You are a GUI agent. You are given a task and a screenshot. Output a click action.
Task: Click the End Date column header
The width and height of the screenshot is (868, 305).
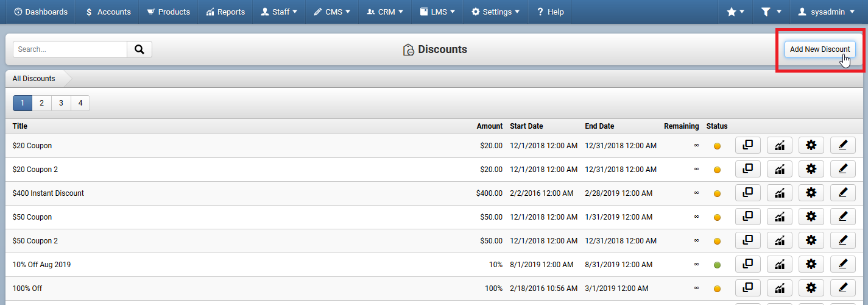600,126
